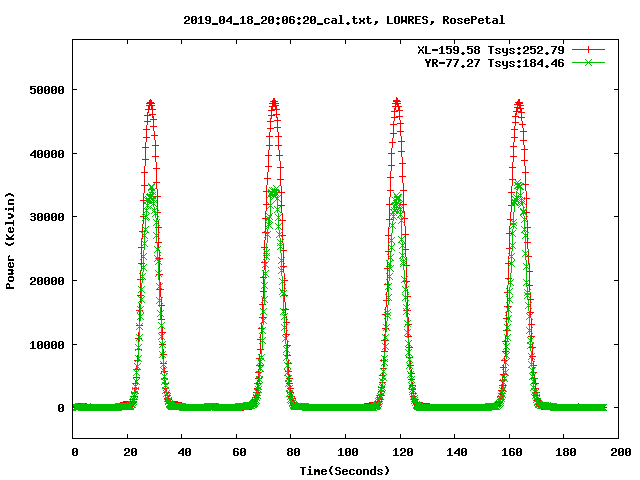Select the legend entry 'XL-159.58 Tsys:252.79'
Screen dimensions: 640x480
[491, 50]
